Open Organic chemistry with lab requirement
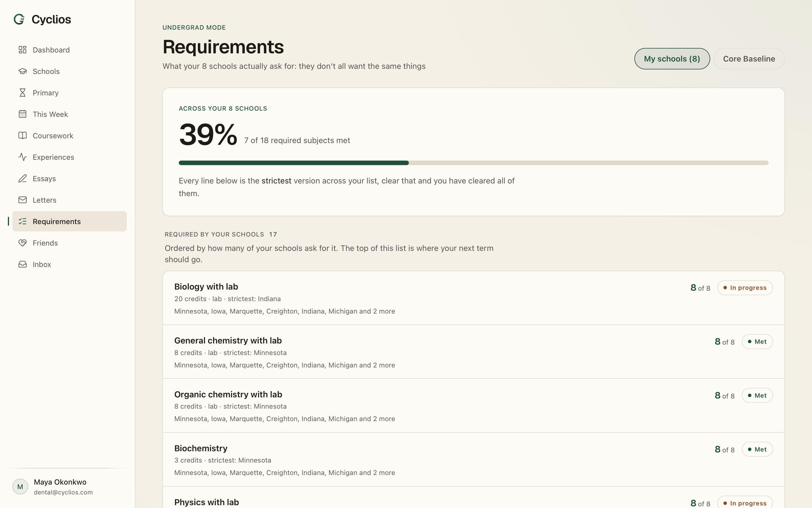Image resolution: width=812 pixels, height=508 pixels. (473, 406)
